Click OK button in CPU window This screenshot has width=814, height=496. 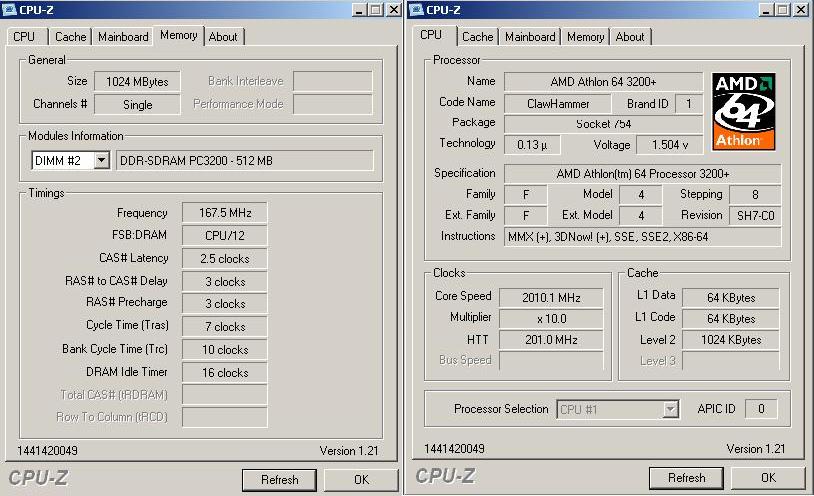768,478
